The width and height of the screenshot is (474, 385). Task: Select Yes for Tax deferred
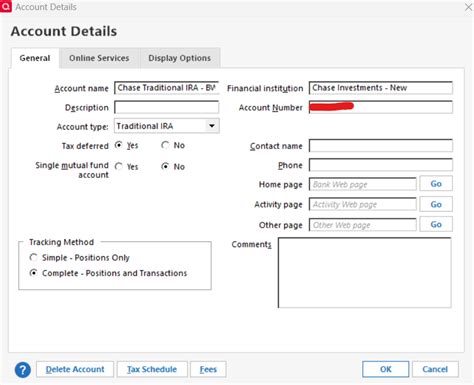click(118, 145)
